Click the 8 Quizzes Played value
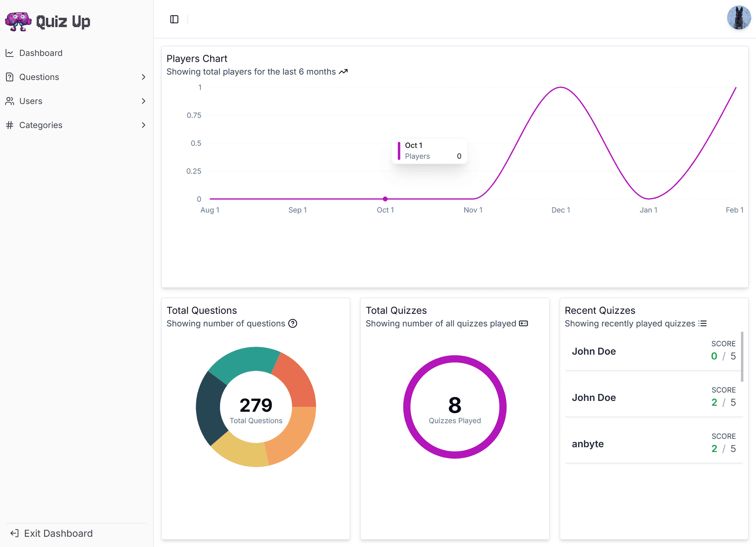This screenshot has width=756, height=547. click(x=455, y=405)
